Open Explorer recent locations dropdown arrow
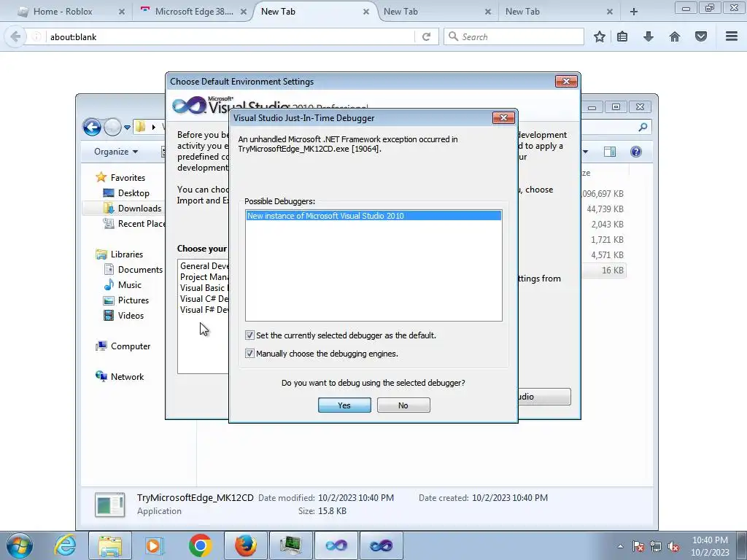 click(x=127, y=128)
